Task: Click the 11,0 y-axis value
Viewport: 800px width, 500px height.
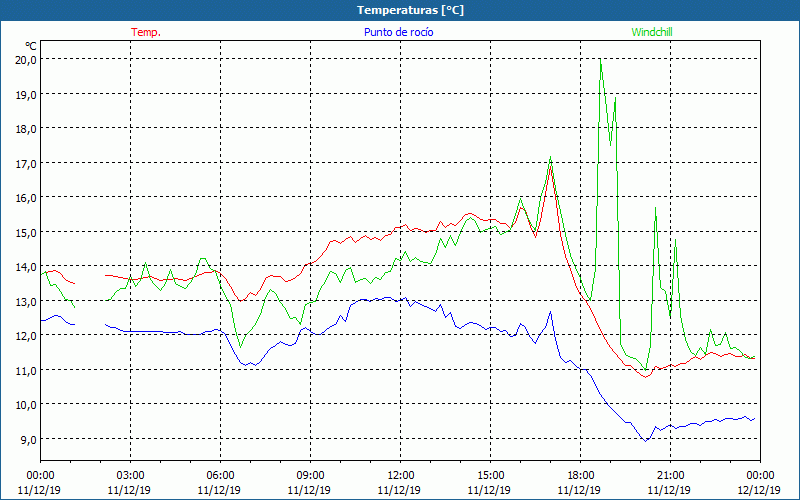Action: [x=26, y=370]
